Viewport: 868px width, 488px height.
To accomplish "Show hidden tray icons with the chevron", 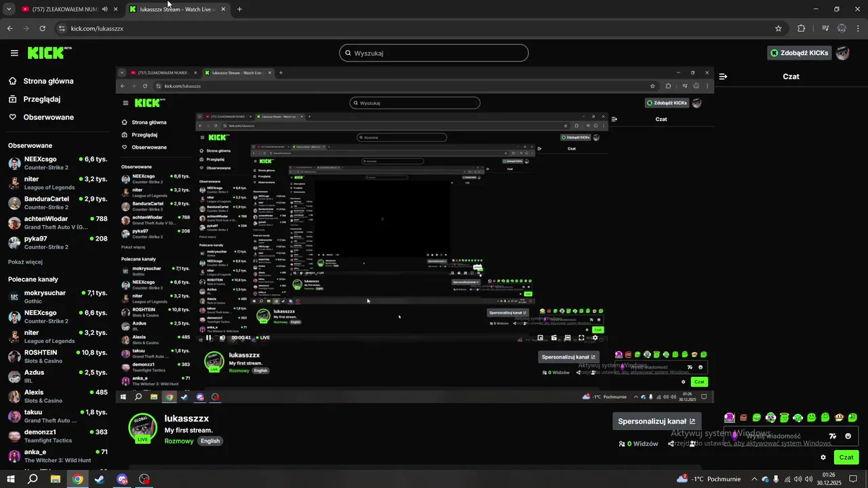I will [x=753, y=479].
